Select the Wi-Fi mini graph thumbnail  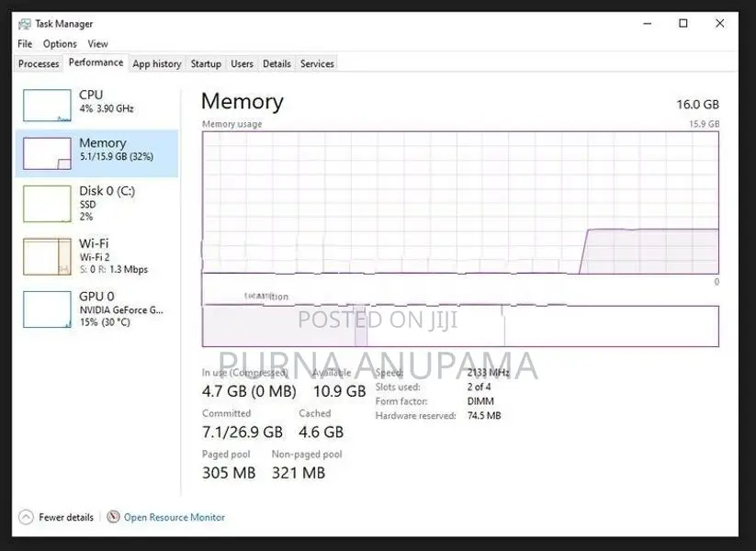click(x=47, y=256)
